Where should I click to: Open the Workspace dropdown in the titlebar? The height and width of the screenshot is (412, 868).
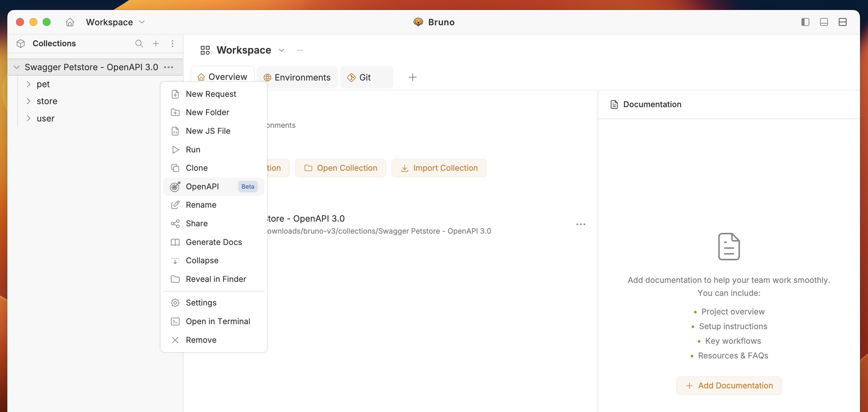click(142, 22)
